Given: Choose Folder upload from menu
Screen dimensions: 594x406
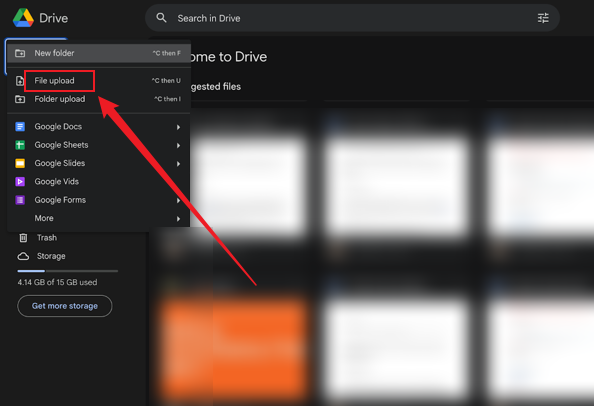Looking at the screenshot, I should (x=99, y=99).
